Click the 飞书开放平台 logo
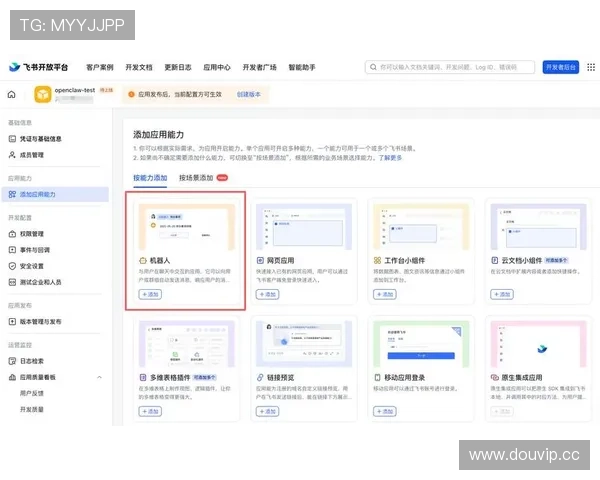600x480 pixels. 38,67
